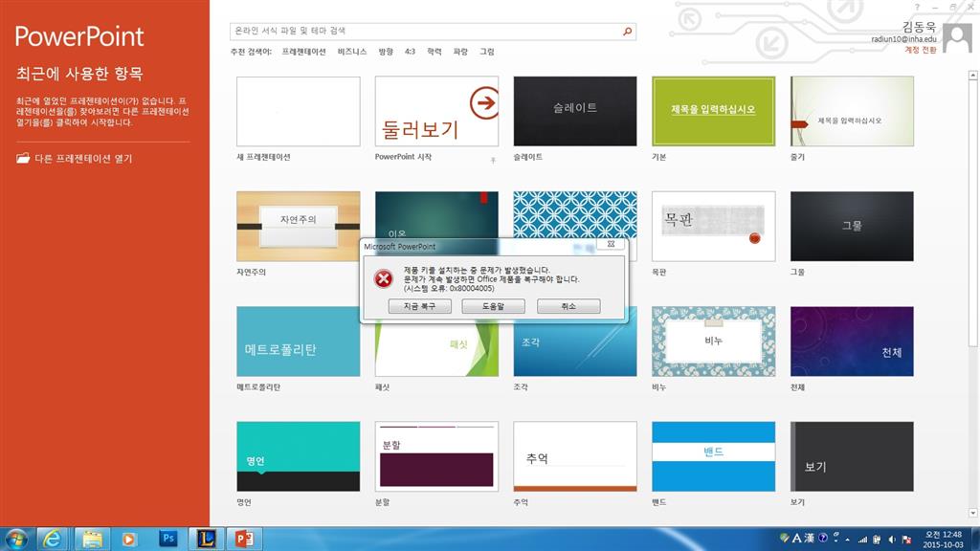Click the account name 김동욱
The image size is (980, 551).
coord(919,26)
